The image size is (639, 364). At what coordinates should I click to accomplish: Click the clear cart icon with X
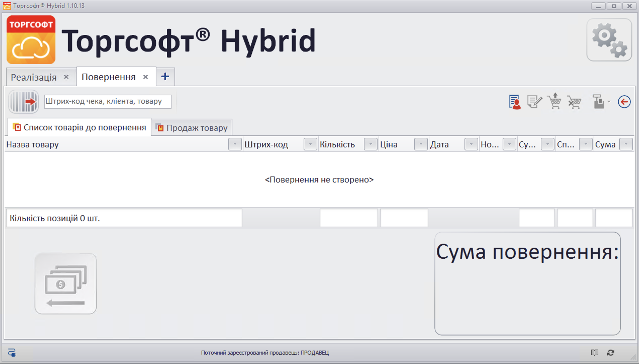point(574,101)
